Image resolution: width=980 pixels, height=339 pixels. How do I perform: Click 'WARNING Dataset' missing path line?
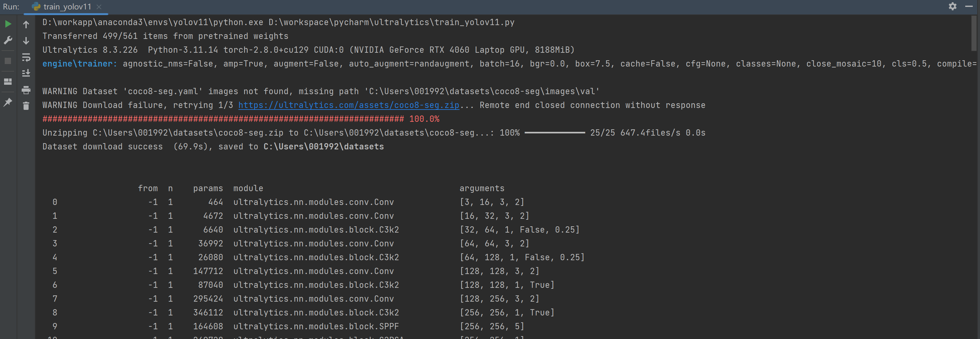click(321, 92)
